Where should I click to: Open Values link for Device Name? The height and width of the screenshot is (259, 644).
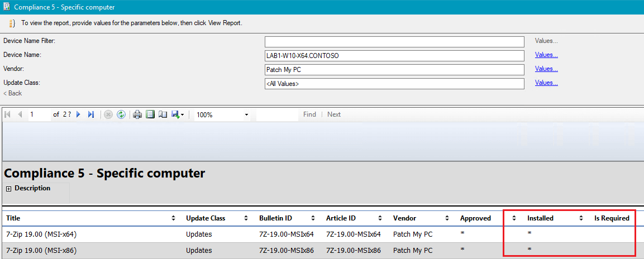click(x=546, y=55)
